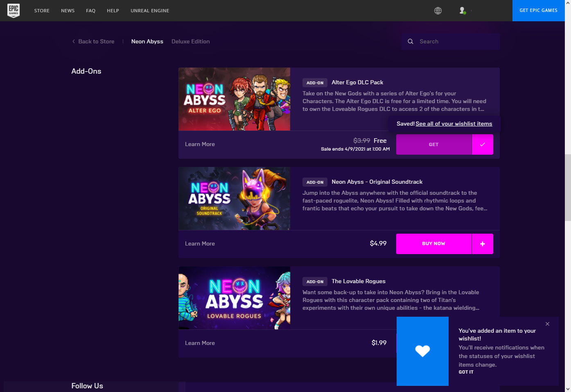Open the HELP menu item
This screenshot has width=571, height=392.
click(113, 11)
